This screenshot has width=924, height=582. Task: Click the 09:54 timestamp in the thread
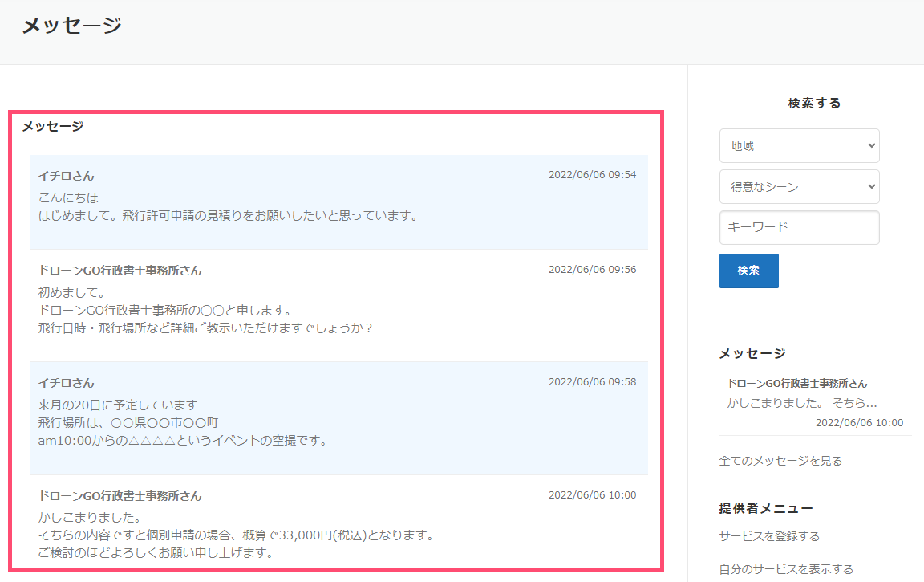[x=592, y=175]
